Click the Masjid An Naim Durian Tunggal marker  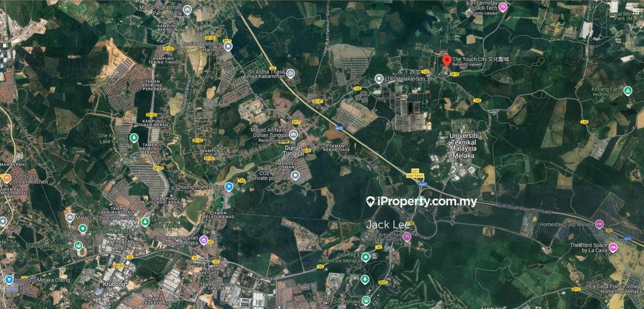pyautogui.click(x=293, y=134)
